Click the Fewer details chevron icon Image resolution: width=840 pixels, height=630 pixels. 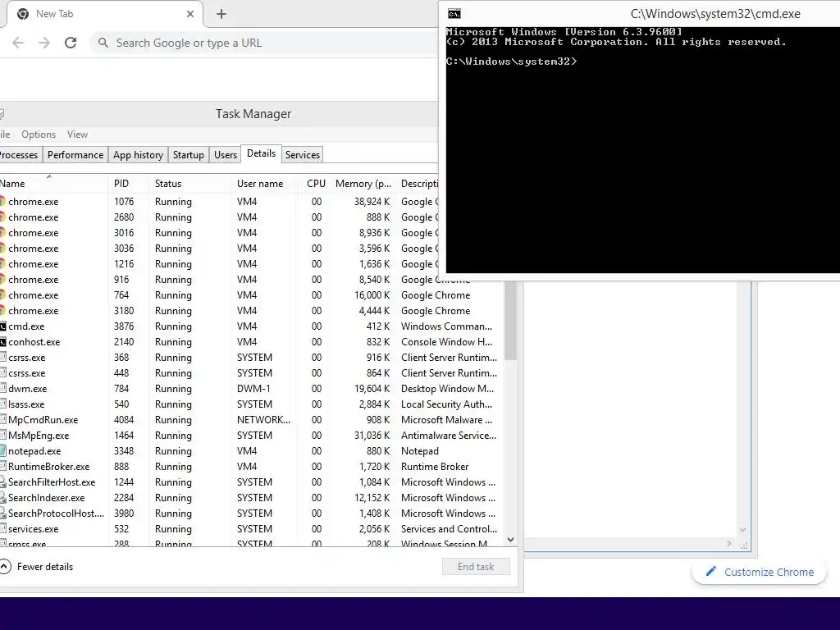tap(5, 566)
